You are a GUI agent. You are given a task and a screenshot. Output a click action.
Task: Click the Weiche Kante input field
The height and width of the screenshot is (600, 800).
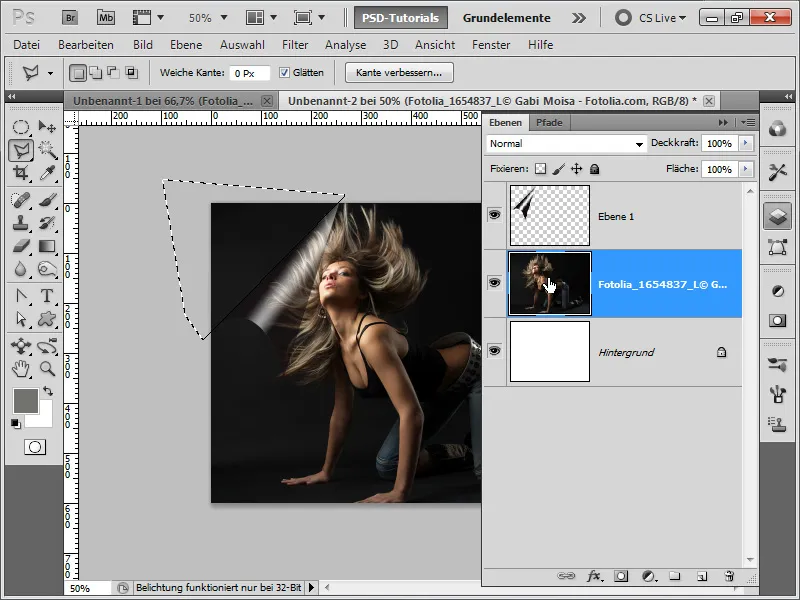[249, 73]
